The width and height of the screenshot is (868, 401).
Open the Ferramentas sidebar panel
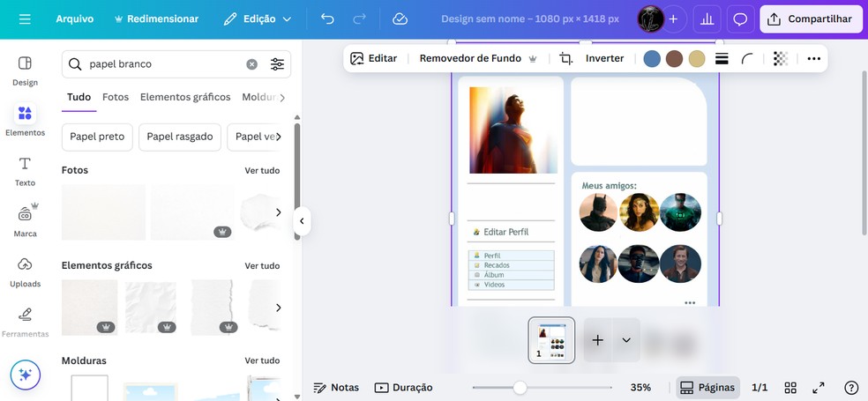[25, 322]
